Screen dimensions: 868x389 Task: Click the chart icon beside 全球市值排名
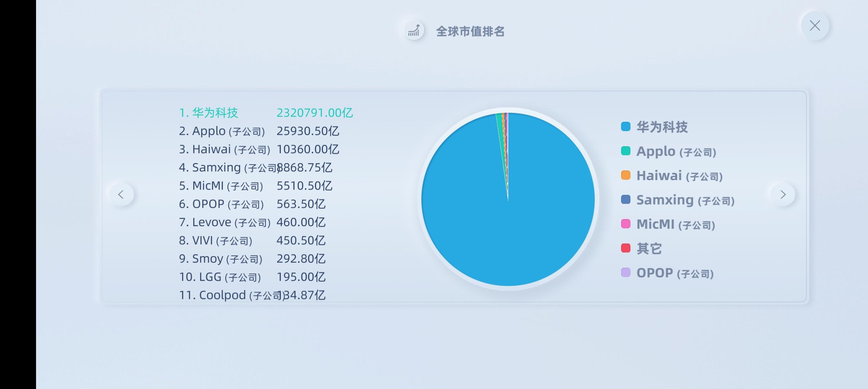(x=414, y=30)
